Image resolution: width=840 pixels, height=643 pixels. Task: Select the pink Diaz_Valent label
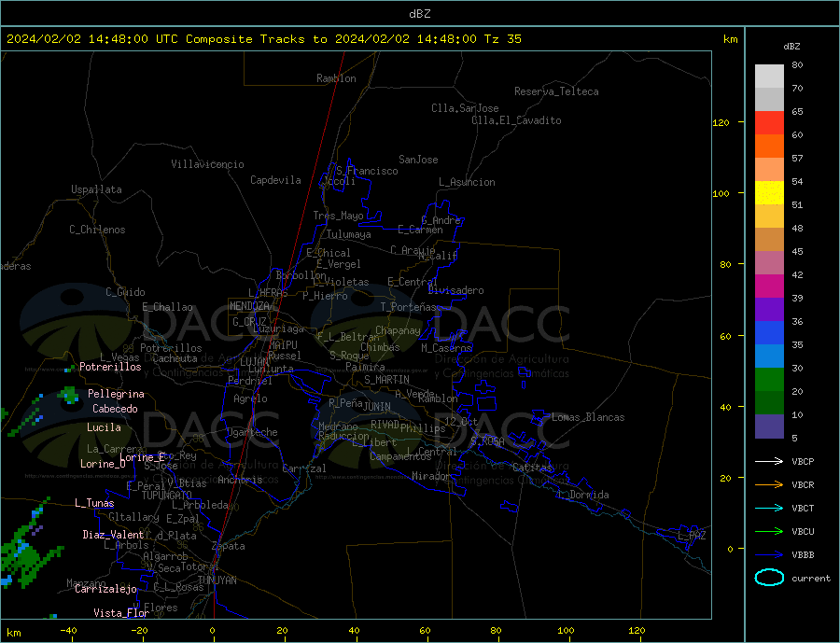coord(113,535)
